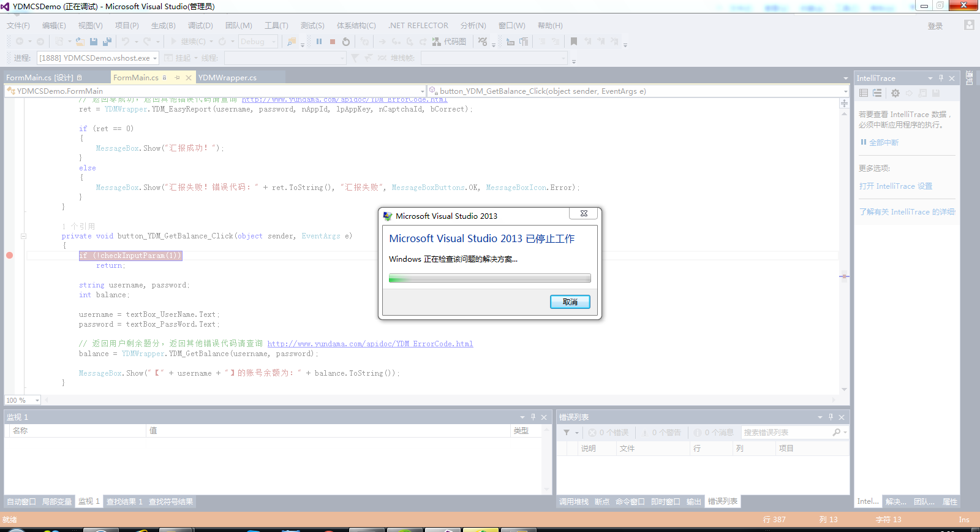This screenshot has width=980, height=532.
Task: Click the Save file toolbar icon
Action: (x=94, y=42)
